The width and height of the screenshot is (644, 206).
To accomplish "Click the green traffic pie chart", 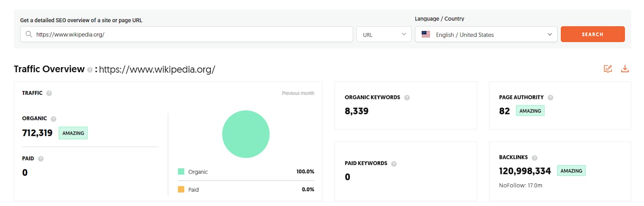I will 246,134.
